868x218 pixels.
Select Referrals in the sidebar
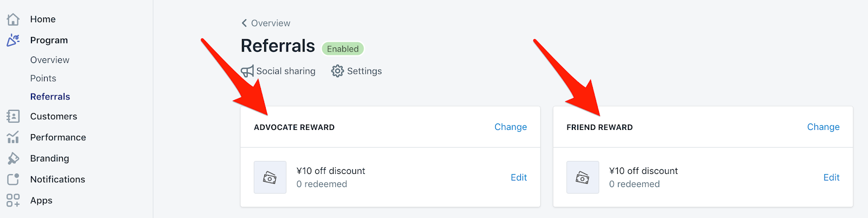click(x=50, y=97)
